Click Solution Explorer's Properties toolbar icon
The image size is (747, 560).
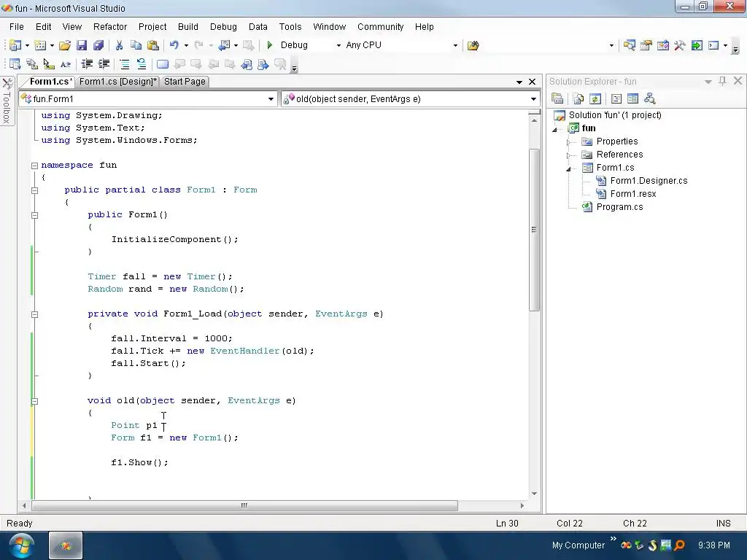tap(557, 98)
